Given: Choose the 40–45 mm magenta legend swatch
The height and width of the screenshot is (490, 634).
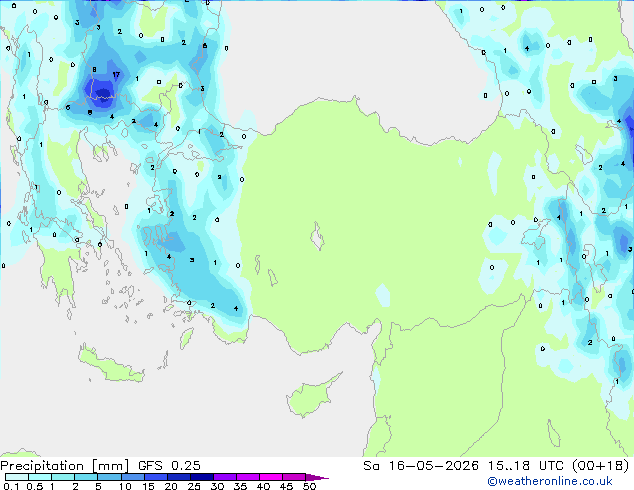Looking at the screenshot, I should pos(271,477).
